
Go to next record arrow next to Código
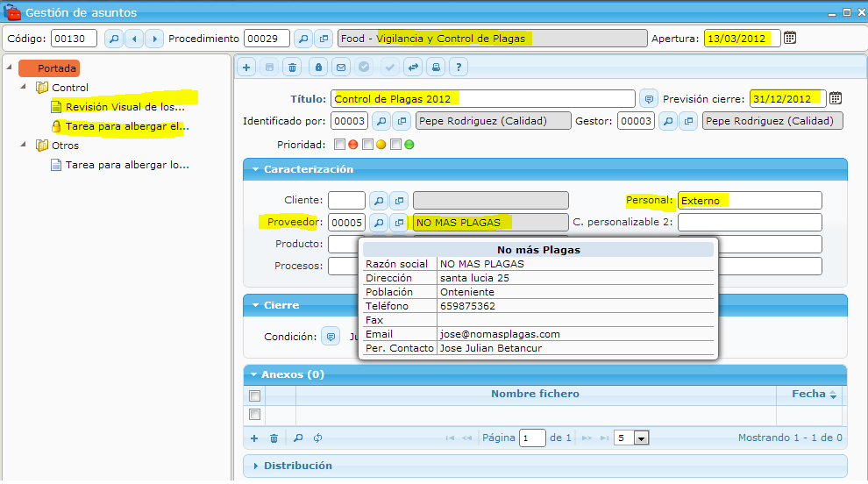coord(154,39)
